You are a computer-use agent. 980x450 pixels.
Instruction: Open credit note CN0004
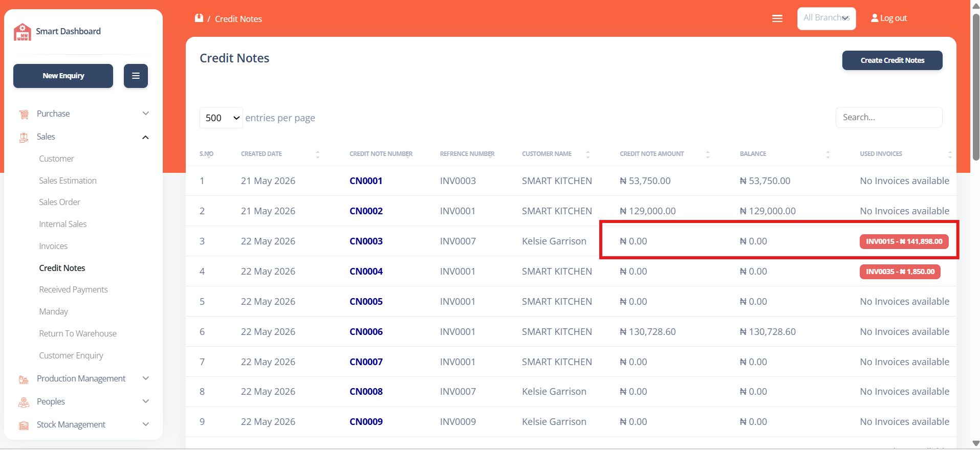pyautogui.click(x=366, y=271)
